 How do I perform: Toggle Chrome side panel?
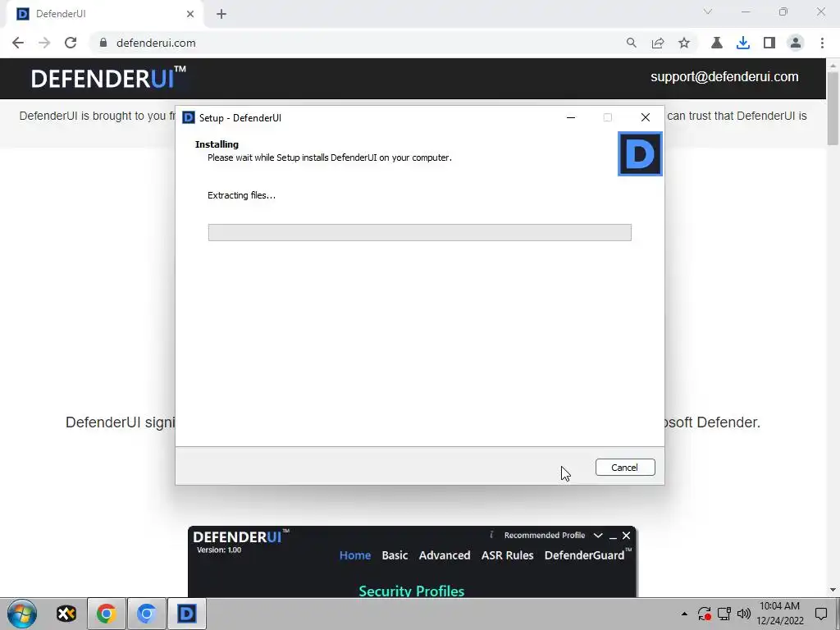769,43
